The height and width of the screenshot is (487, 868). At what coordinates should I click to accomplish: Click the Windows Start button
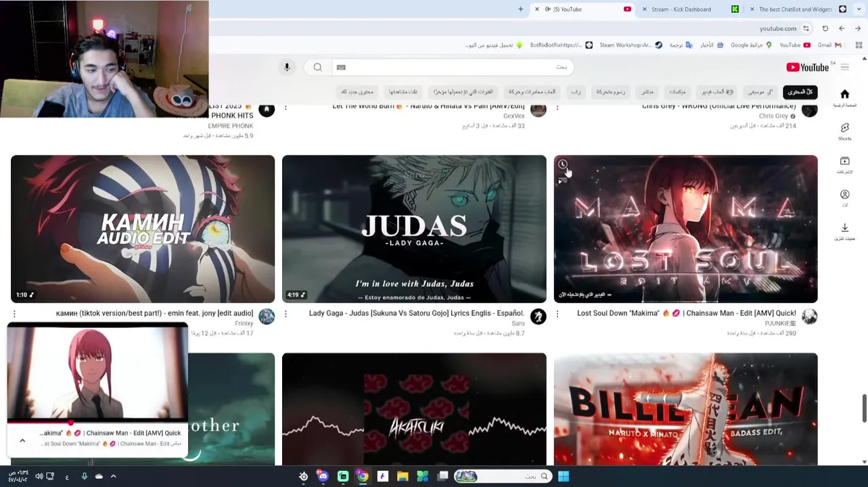564,476
